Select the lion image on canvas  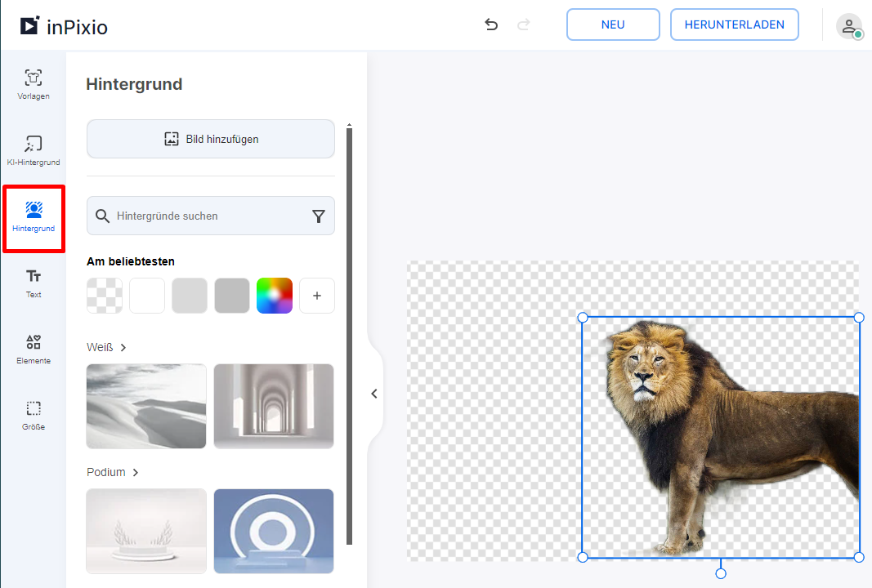[721, 438]
